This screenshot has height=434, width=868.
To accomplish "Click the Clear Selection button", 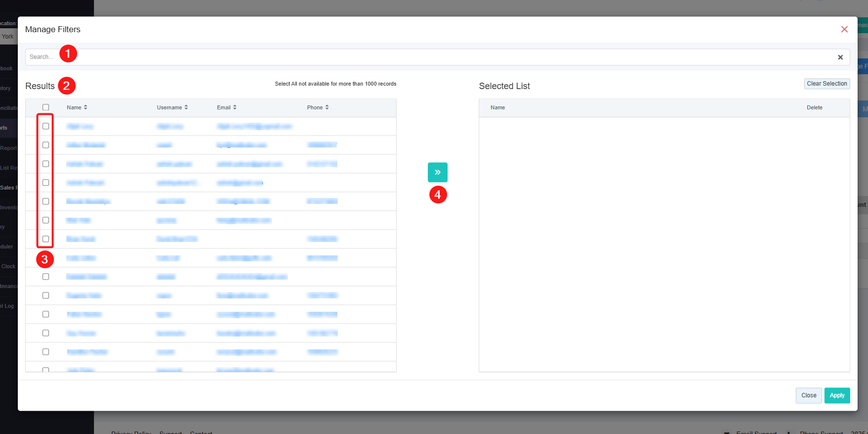I will point(826,84).
